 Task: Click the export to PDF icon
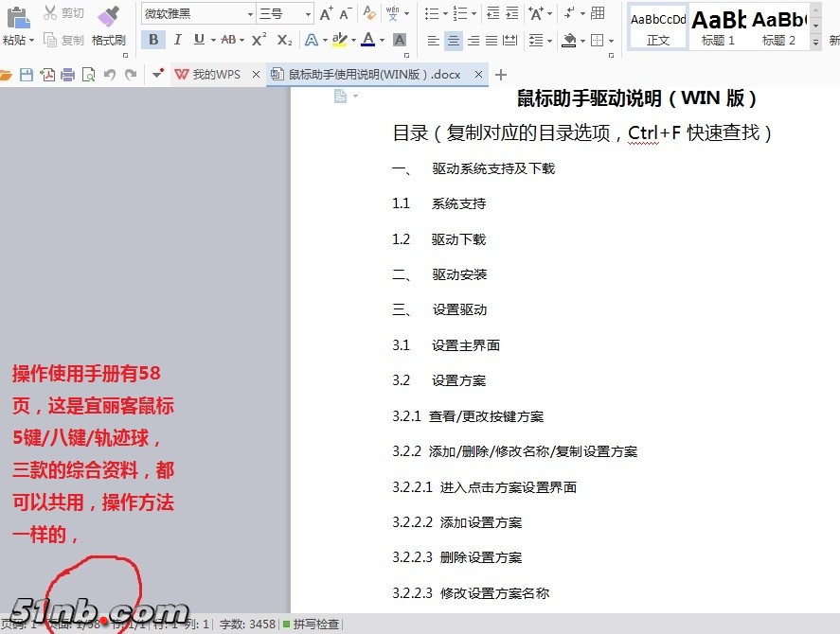pos(46,75)
